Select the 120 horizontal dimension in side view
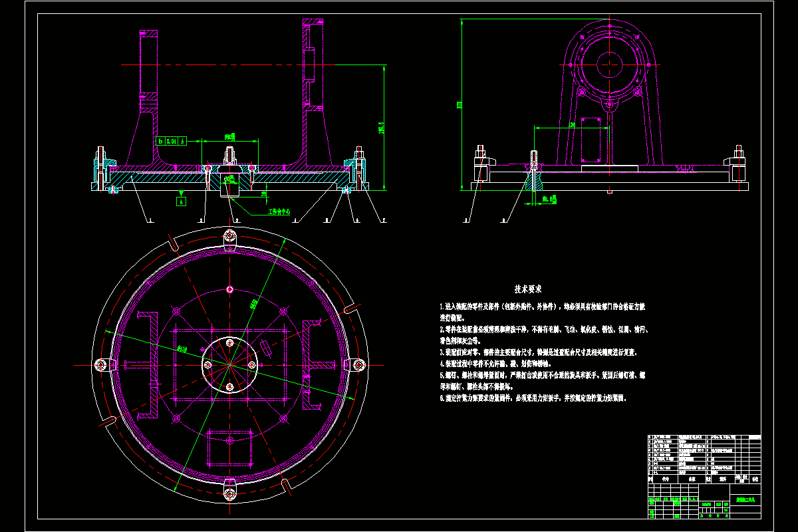 pyautogui.click(x=571, y=124)
